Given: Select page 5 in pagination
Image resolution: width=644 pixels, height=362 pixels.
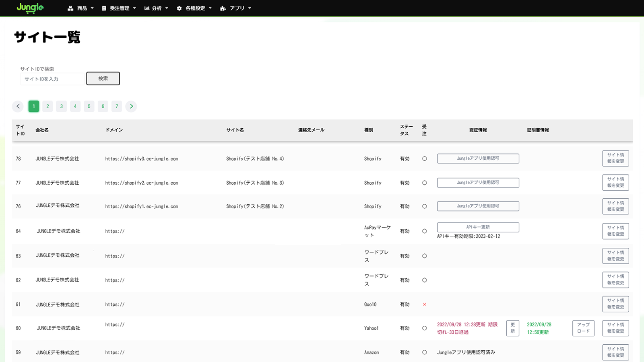Looking at the screenshot, I should 89,106.
